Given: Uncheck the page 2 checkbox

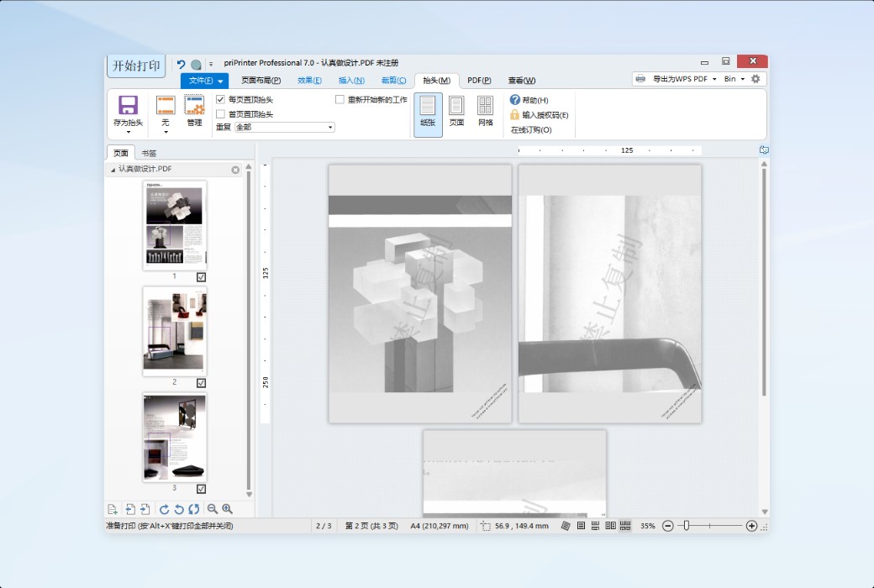Looking at the screenshot, I should coord(201,383).
